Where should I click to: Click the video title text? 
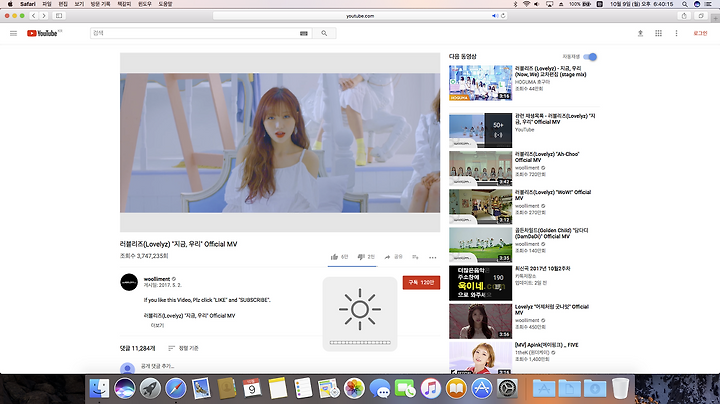(179, 244)
